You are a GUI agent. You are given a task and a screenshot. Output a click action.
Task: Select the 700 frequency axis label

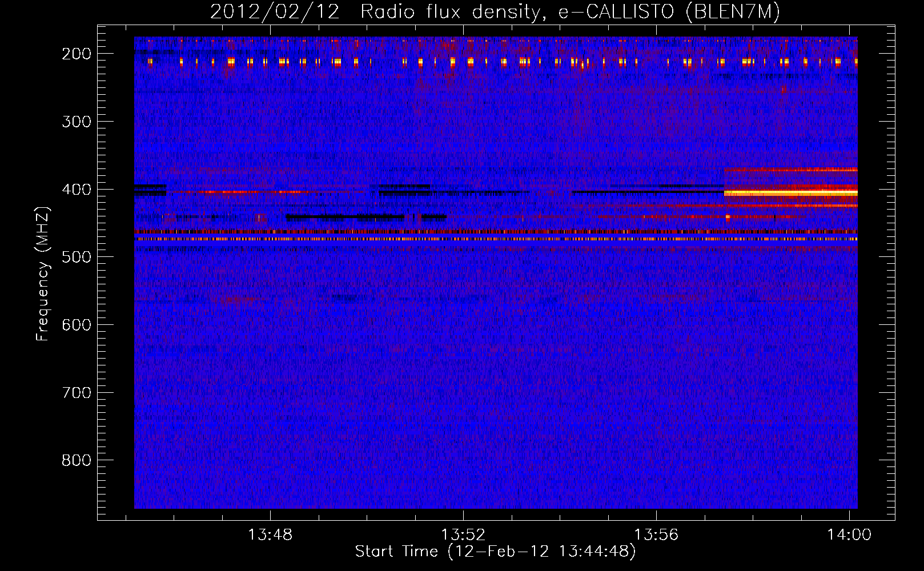click(x=76, y=393)
